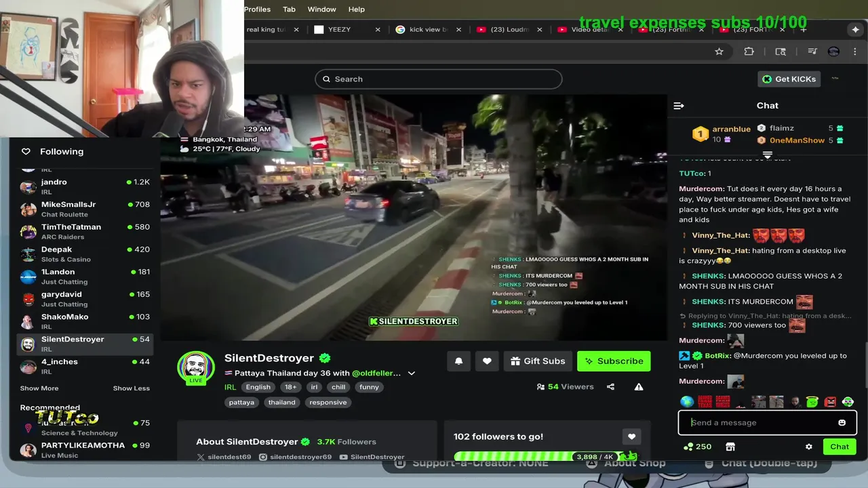Open the silentdest69 X social link

(x=224, y=457)
